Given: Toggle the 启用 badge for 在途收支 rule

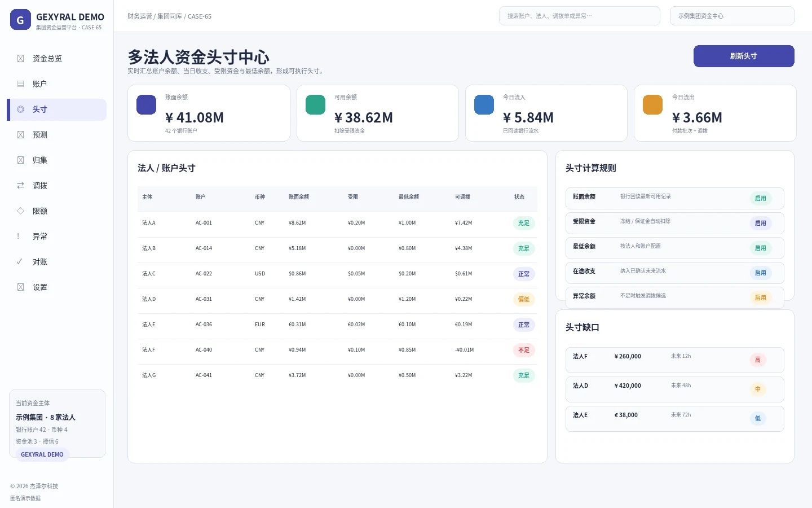Looking at the screenshot, I should point(761,273).
